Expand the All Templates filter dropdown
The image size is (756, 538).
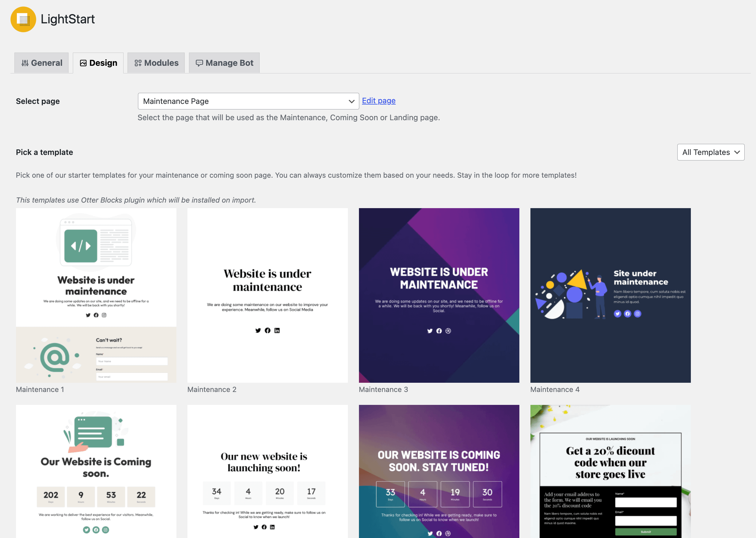click(x=711, y=152)
